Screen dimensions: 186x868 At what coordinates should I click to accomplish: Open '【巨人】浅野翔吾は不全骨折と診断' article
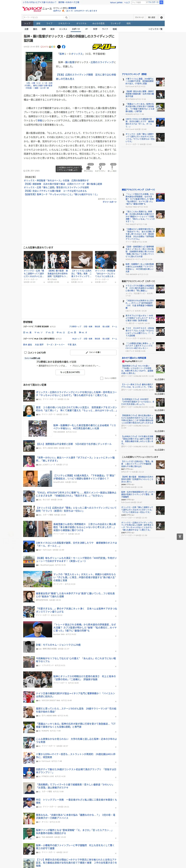pos(74,444)
